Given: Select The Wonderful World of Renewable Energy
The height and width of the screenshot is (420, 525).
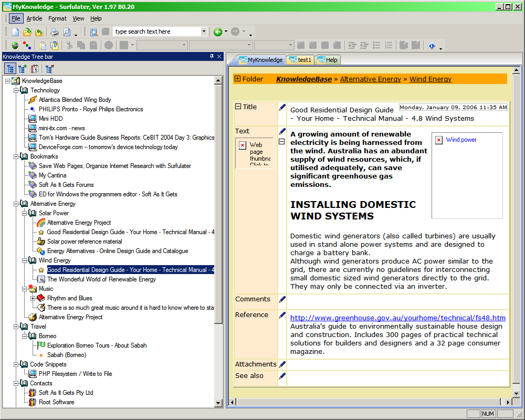Looking at the screenshot, I should 101,279.
